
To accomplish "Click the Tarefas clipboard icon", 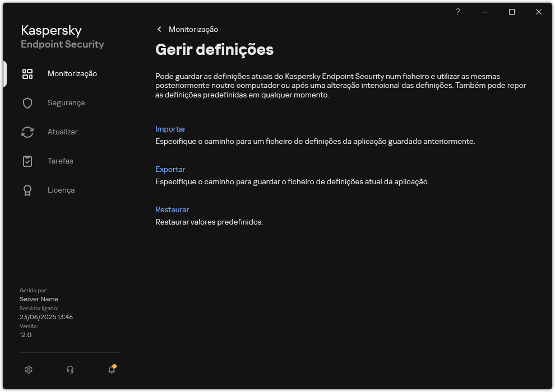I will pos(27,161).
